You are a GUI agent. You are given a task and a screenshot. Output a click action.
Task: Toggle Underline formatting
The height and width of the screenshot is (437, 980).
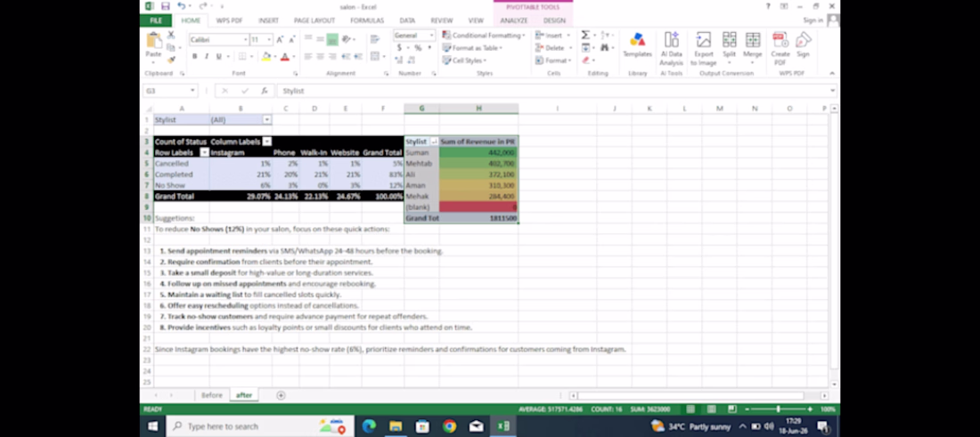point(219,57)
